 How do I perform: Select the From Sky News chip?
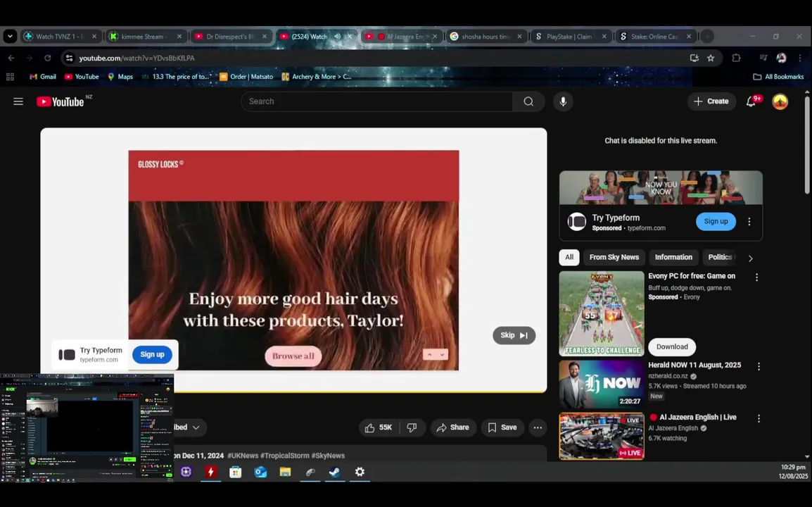tap(614, 257)
